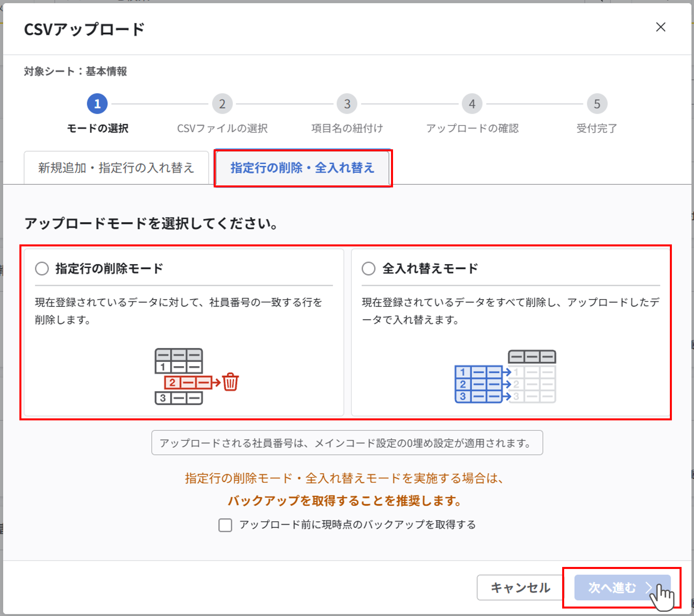
Task: Switch to 新規追加・指定行の入れ替え tab
Action: [x=116, y=168]
